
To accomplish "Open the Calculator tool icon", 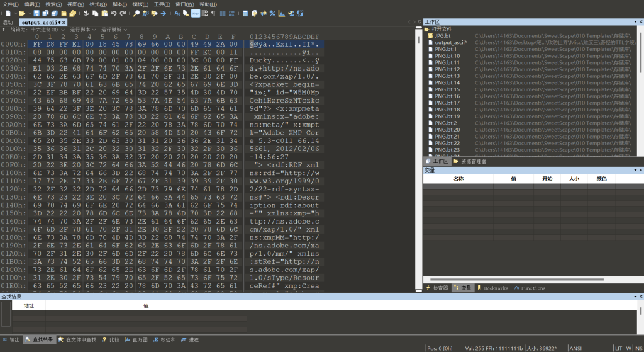I will [245, 13].
